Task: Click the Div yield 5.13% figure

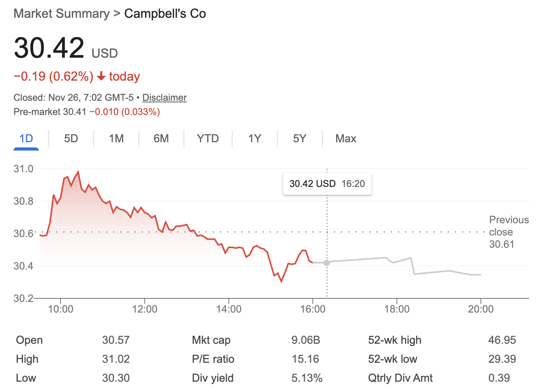Action: 307,378
